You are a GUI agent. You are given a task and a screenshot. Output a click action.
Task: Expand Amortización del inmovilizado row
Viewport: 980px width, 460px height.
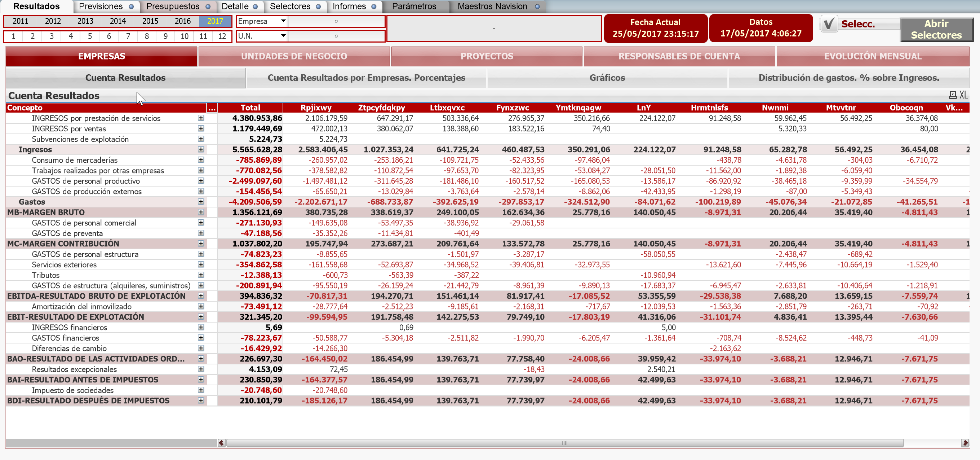pyautogui.click(x=201, y=307)
